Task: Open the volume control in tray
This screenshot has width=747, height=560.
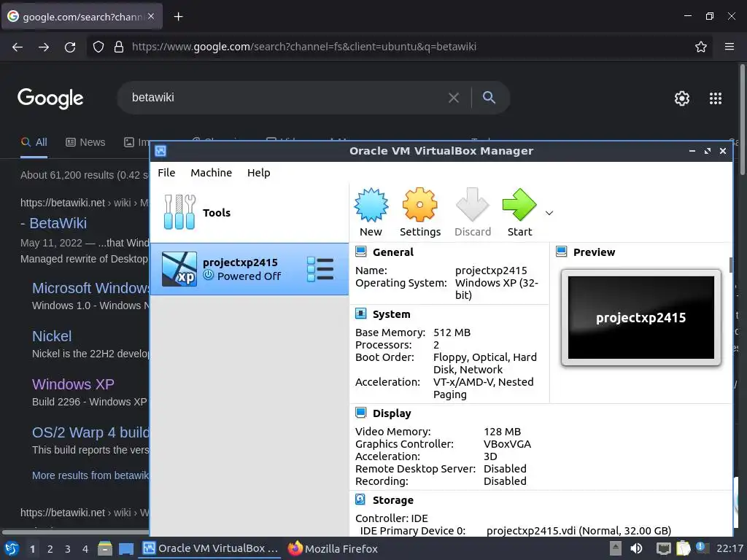Action: click(x=636, y=548)
